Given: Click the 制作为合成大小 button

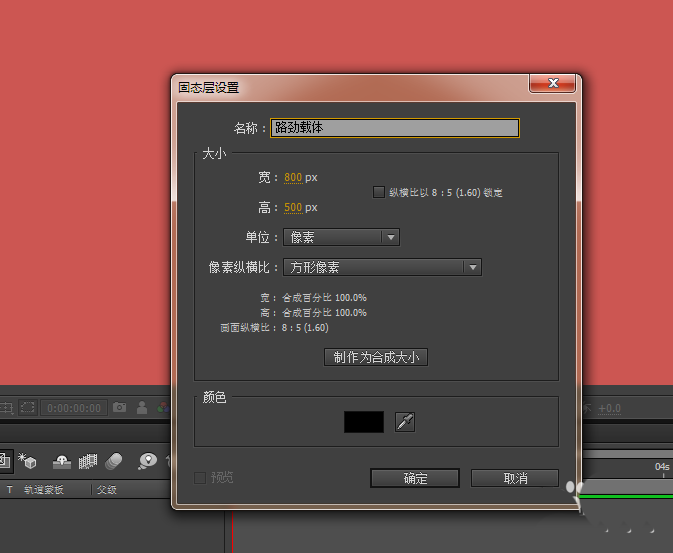Looking at the screenshot, I should pyautogui.click(x=376, y=357).
